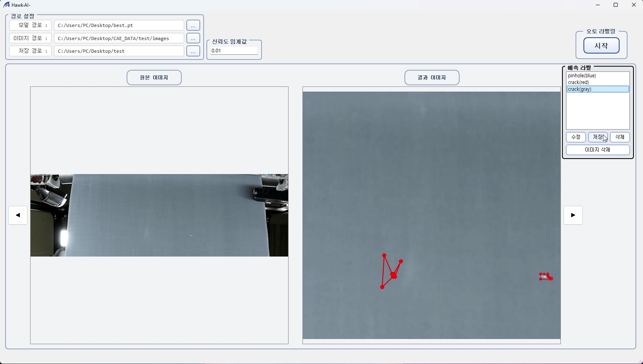Click the 결과 이미지 header button
Screen dimensions: 643x364
[432, 78]
